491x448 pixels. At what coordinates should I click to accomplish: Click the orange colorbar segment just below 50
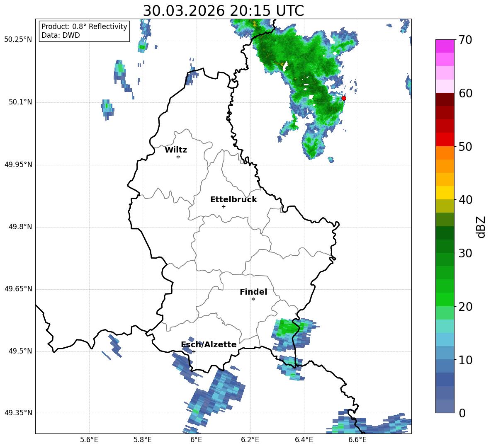[x=445, y=153]
